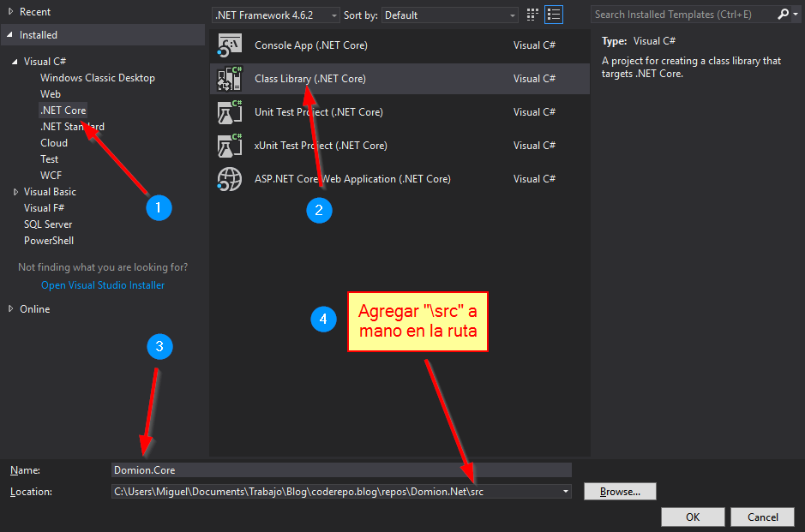Screen dimensions: 805x532
Task: Select the Cloud category
Action: pyautogui.click(x=54, y=143)
